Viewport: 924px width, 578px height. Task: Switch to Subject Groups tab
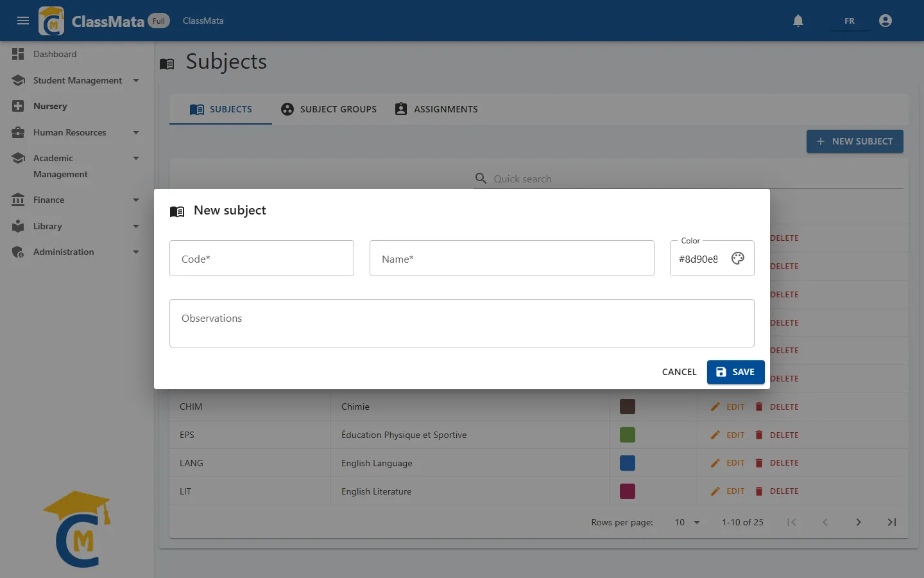pyautogui.click(x=329, y=109)
